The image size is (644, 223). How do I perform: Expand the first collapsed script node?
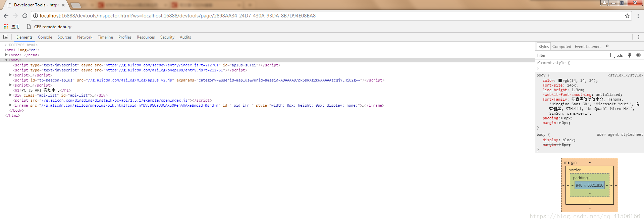10,75
